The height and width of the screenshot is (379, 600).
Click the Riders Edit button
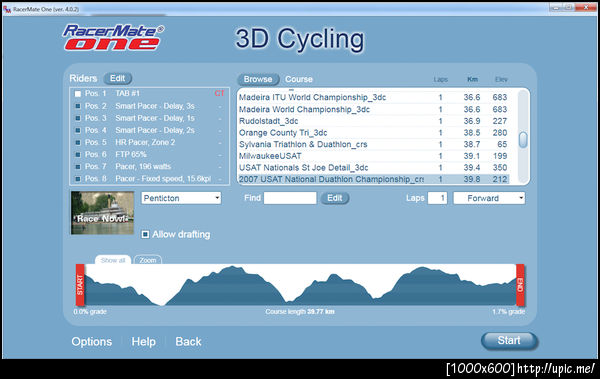(x=117, y=78)
